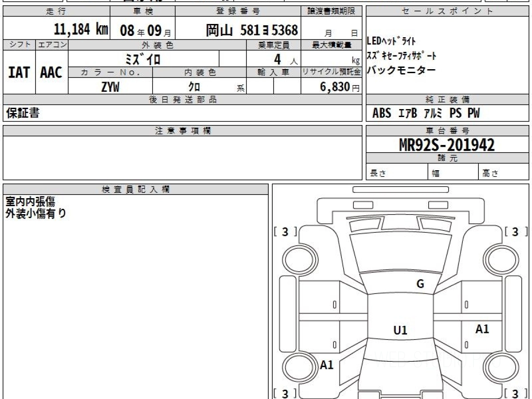Click the exterior color ミズイロ field
532x399 pixels.
click(143, 59)
